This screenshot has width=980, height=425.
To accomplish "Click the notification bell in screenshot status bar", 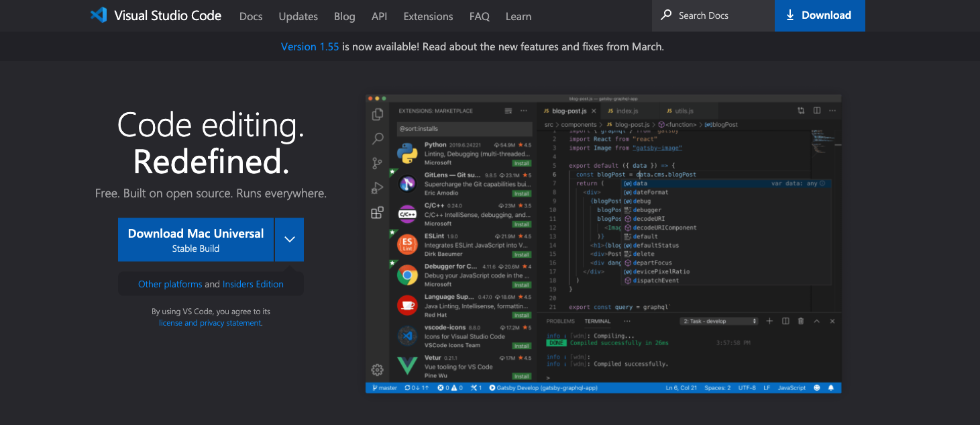I will point(831,387).
